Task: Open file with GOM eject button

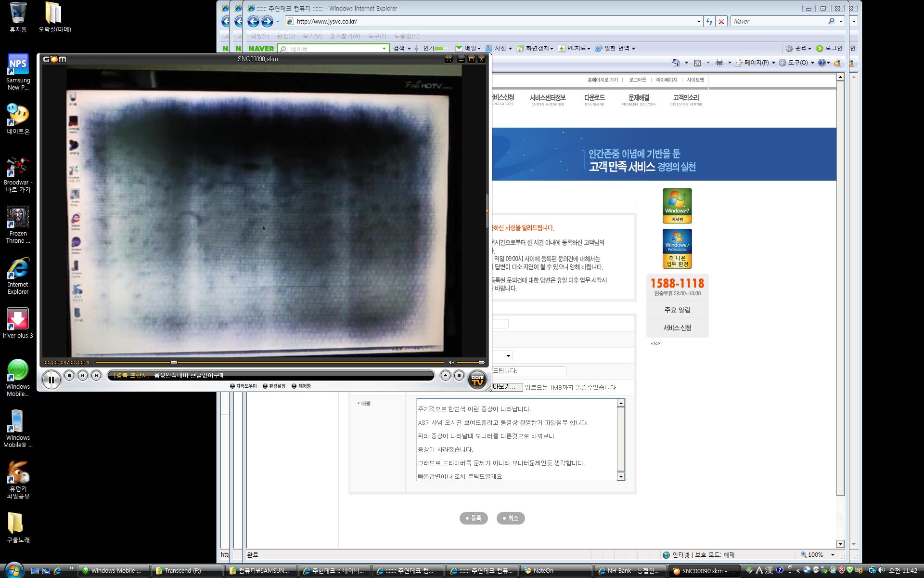Action: [446, 376]
